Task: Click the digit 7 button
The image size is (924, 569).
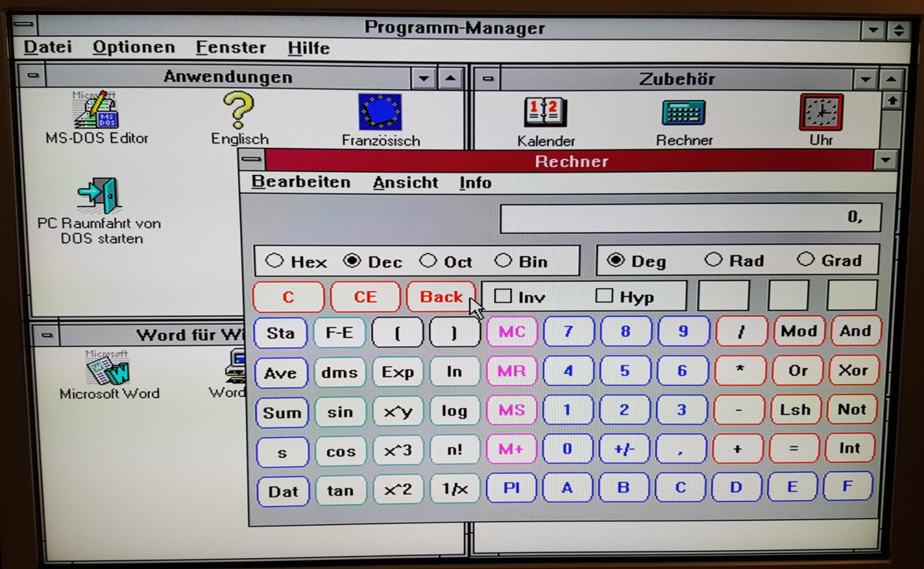Action: pos(569,332)
